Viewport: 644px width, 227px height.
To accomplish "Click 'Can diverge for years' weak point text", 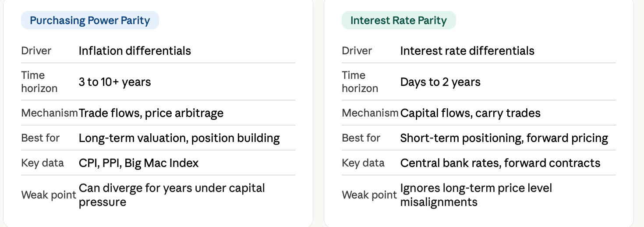I will point(172,195).
